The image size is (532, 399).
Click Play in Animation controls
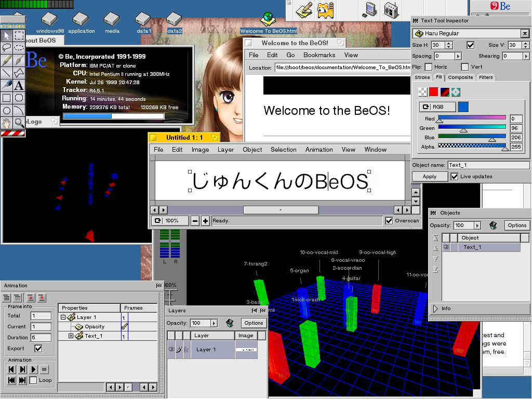33,369
